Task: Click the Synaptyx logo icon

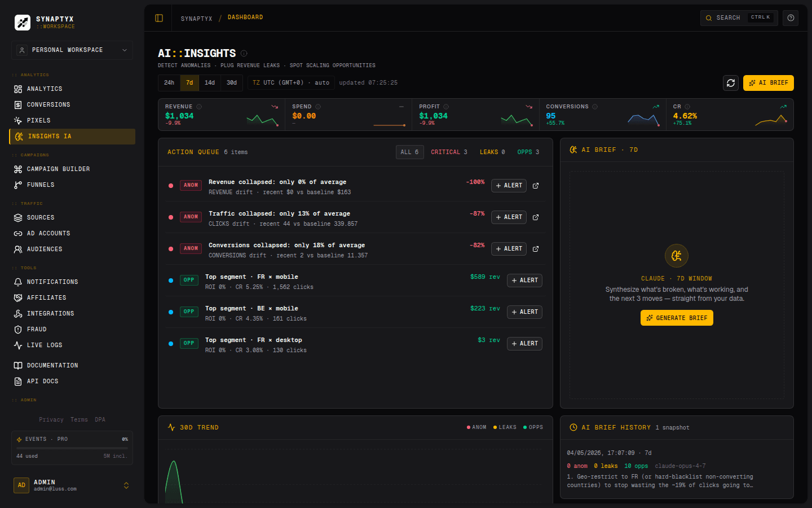Action: [x=23, y=23]
